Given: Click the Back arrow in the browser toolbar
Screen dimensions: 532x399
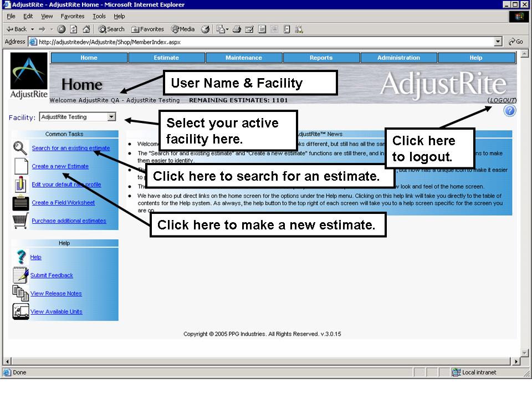Looking at the screenshot, I should point(16,29).
